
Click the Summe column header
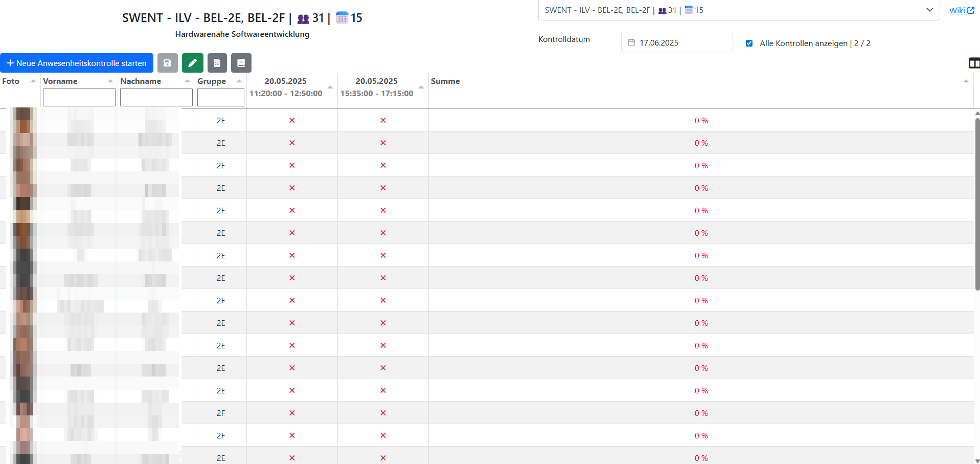point(445,81)
